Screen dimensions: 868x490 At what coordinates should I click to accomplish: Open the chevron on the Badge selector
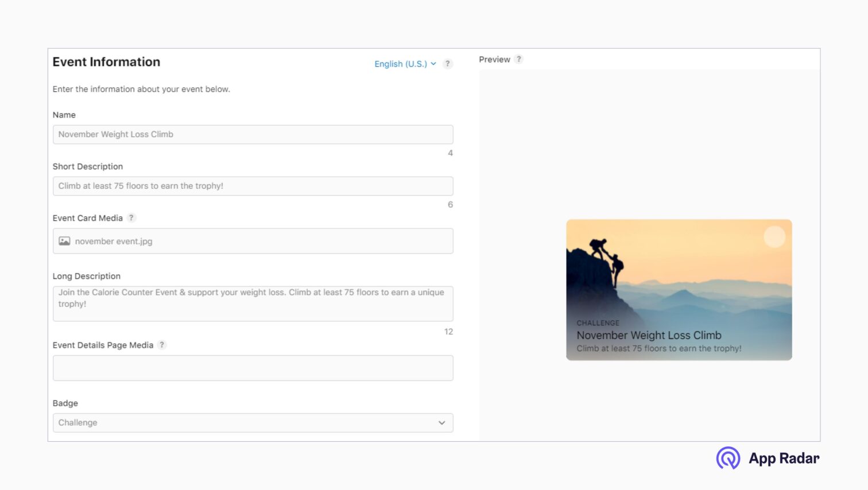point(442,422)
